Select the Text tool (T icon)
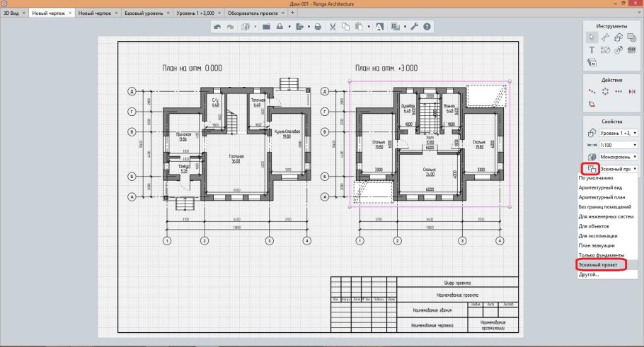The height and width of the screenshot is (347, 644). (x=592, y=50)
